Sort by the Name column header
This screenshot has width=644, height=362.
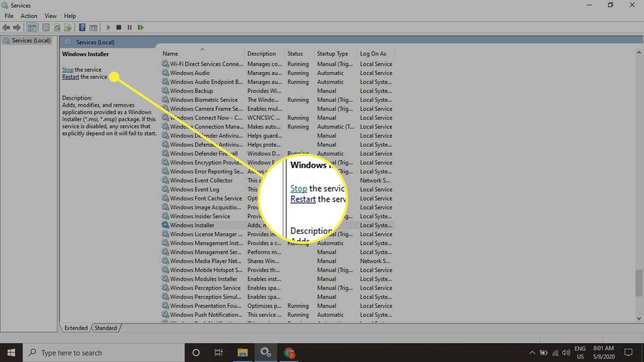pyautogui.click(x=203, y=54)
